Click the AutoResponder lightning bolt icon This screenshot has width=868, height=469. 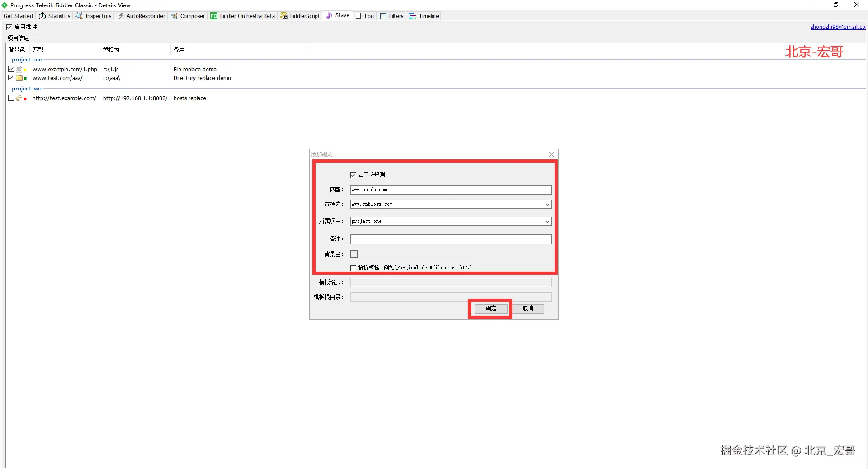121,16
